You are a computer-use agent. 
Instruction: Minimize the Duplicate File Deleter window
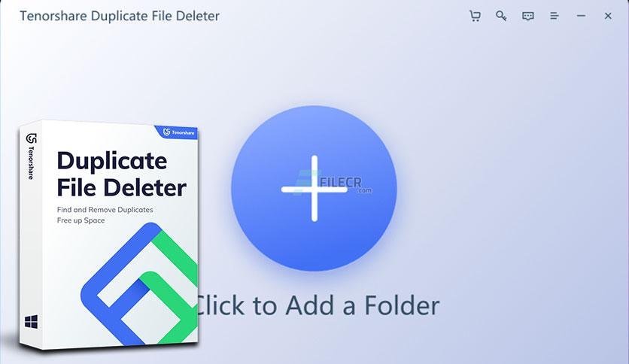click(581, 16)
